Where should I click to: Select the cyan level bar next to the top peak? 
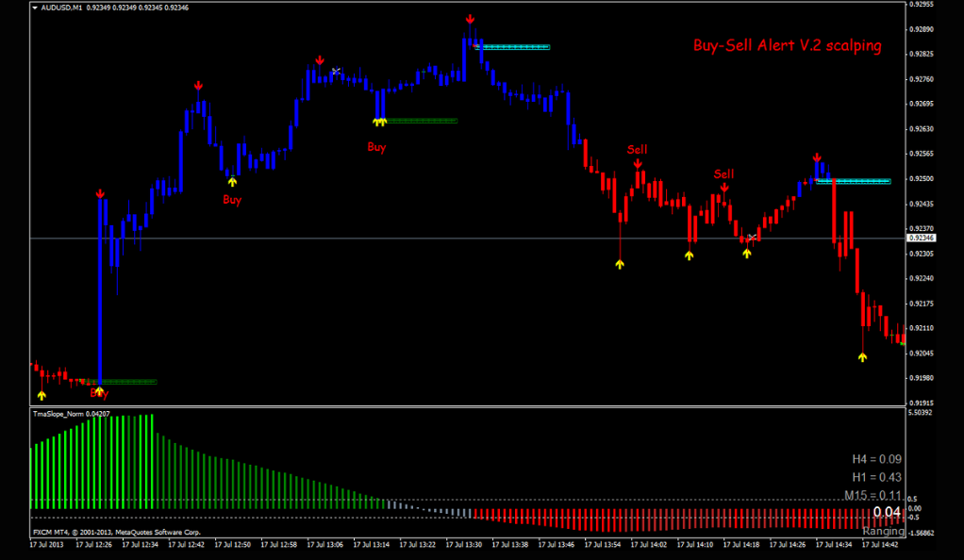[513, 47]
